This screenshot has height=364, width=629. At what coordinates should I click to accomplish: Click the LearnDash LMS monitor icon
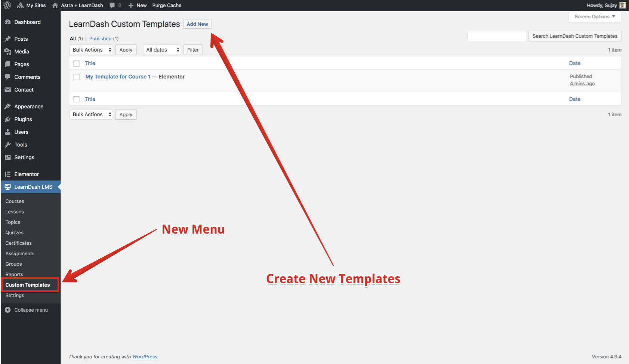[8, 187]
